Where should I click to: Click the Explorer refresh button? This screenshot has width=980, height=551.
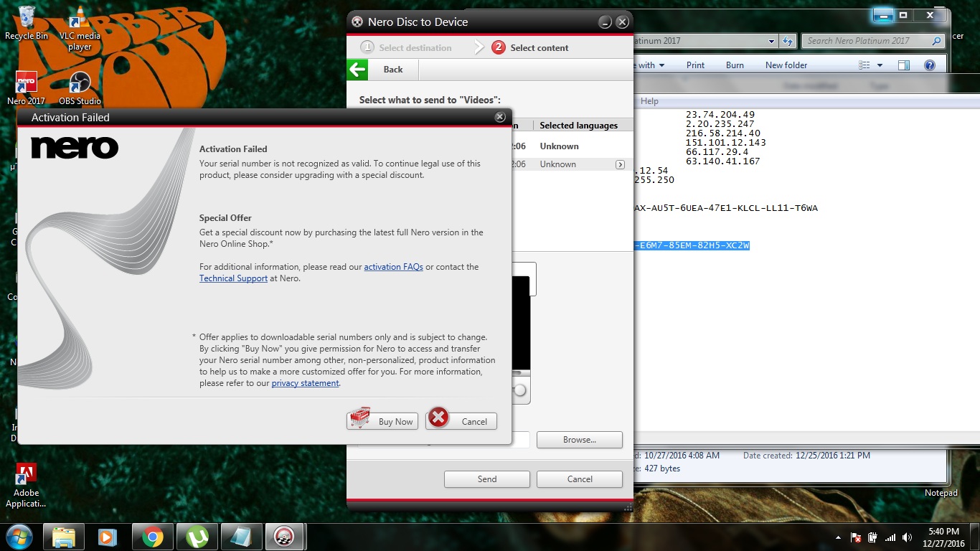click(x=788, y=41)
